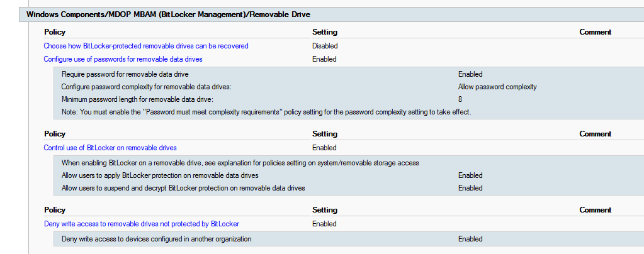Select Comment header above 'Deny write access' row

tap(596, 210)
